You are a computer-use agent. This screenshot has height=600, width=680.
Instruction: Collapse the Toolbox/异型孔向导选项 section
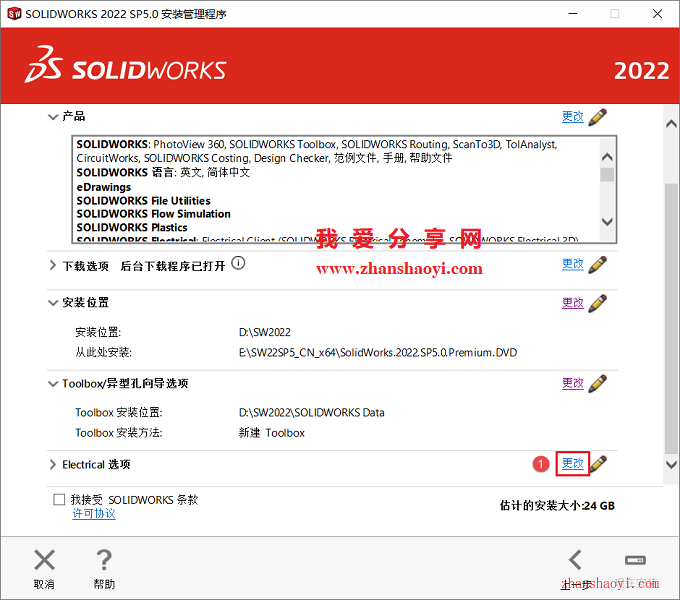[x=52, y=384]
